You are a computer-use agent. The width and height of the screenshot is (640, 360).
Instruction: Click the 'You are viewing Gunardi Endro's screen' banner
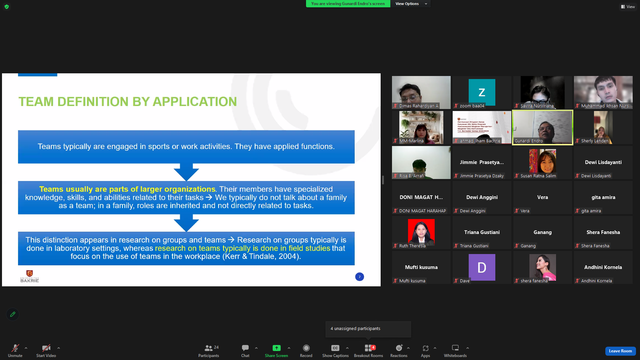[348, 4]
